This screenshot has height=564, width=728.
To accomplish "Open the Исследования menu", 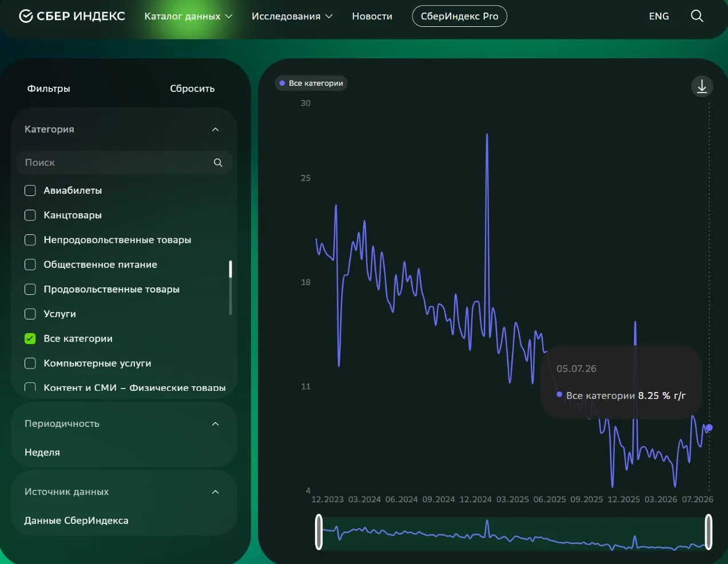I will click(292, 16).
